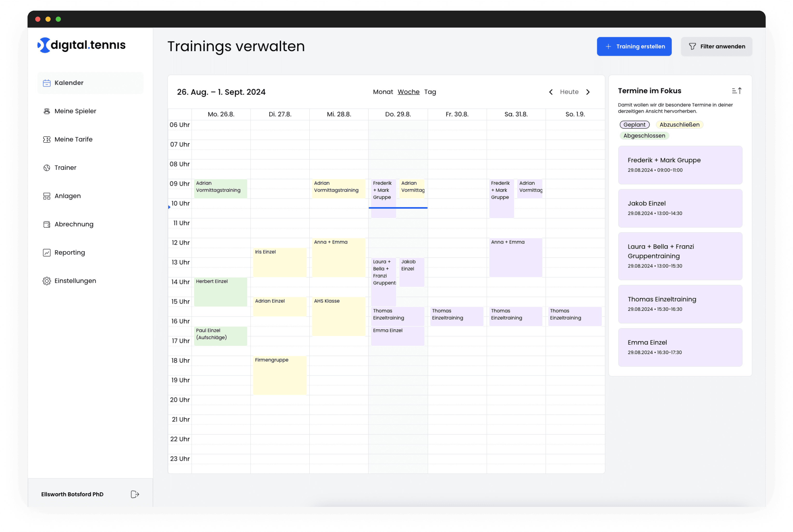Switch calendar to Monat view
The width and height of the screenshot is (793, 532).
click(x=383, y=92)
